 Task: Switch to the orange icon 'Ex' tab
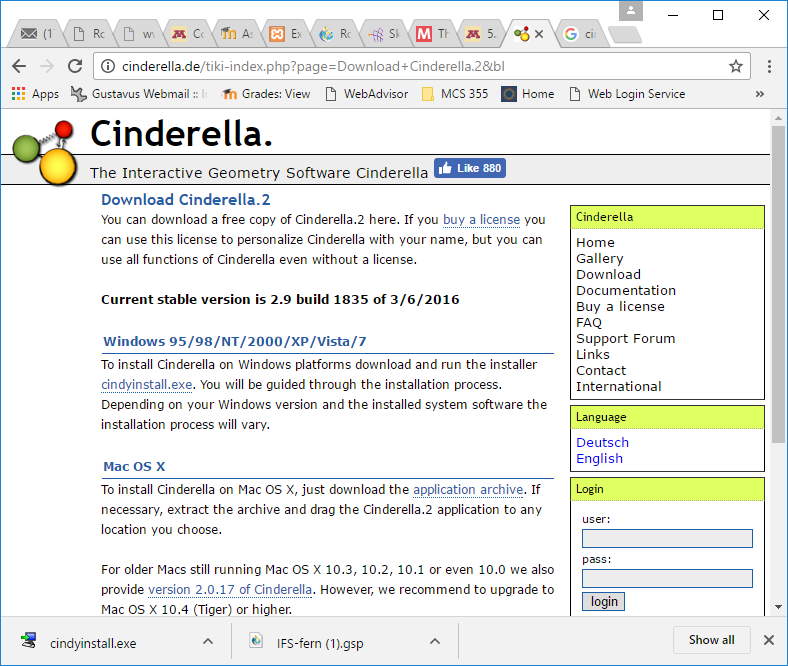(285, 34)
